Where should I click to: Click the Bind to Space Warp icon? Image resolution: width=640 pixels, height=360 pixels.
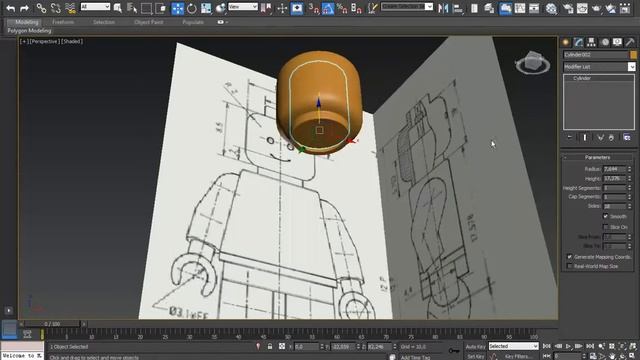70,8
